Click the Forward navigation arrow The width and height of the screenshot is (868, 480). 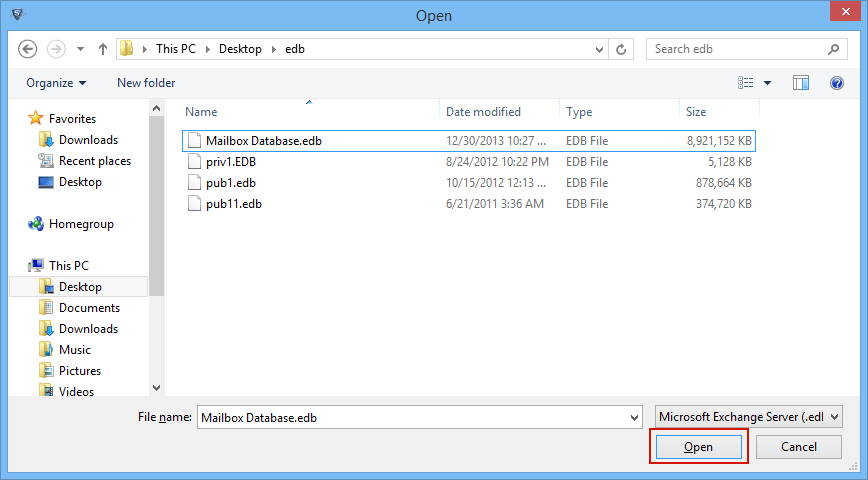(x=56, y=49)
